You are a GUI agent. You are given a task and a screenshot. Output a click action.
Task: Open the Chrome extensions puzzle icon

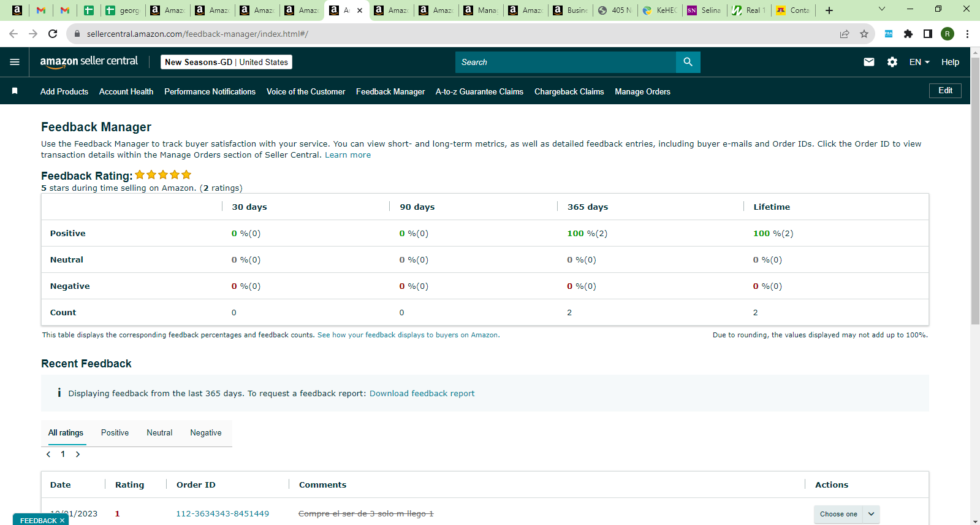pos(908,34)
